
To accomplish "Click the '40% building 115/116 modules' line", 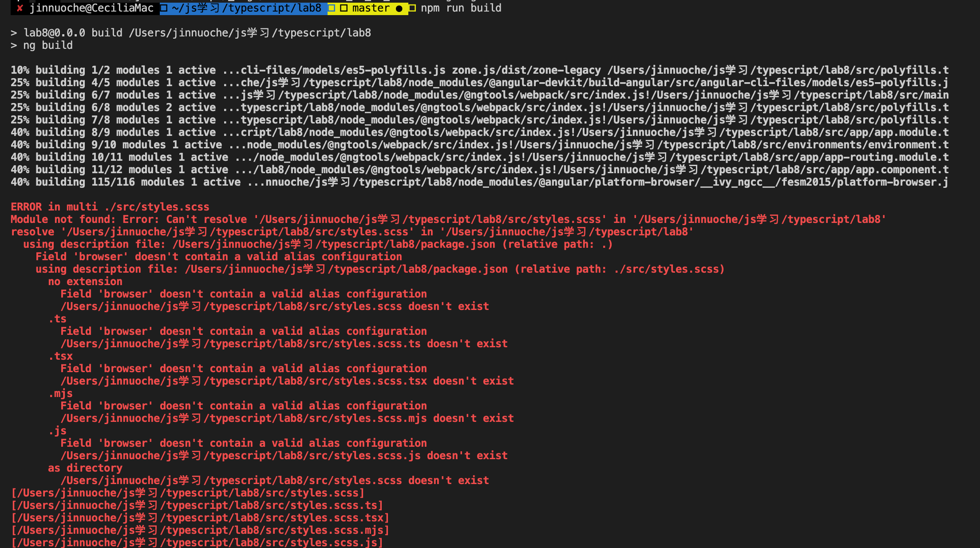I will pos(480,182).
